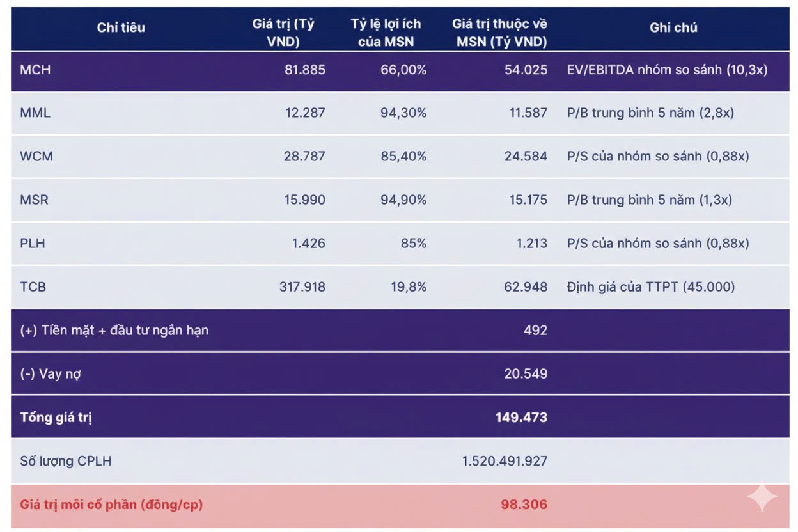The width and height of the screenshot is (798, 532).
Task: Click the TCB value 317.918
Action: [302, 287]
